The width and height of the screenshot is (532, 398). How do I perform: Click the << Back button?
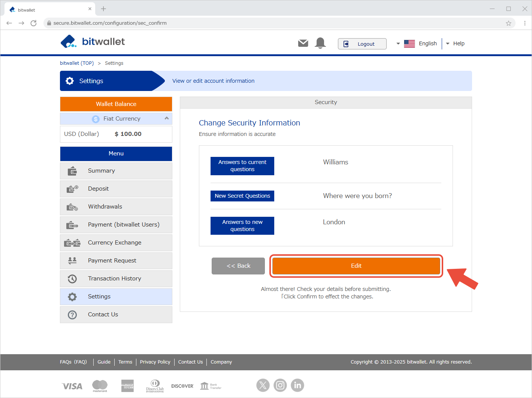[238, 266]
